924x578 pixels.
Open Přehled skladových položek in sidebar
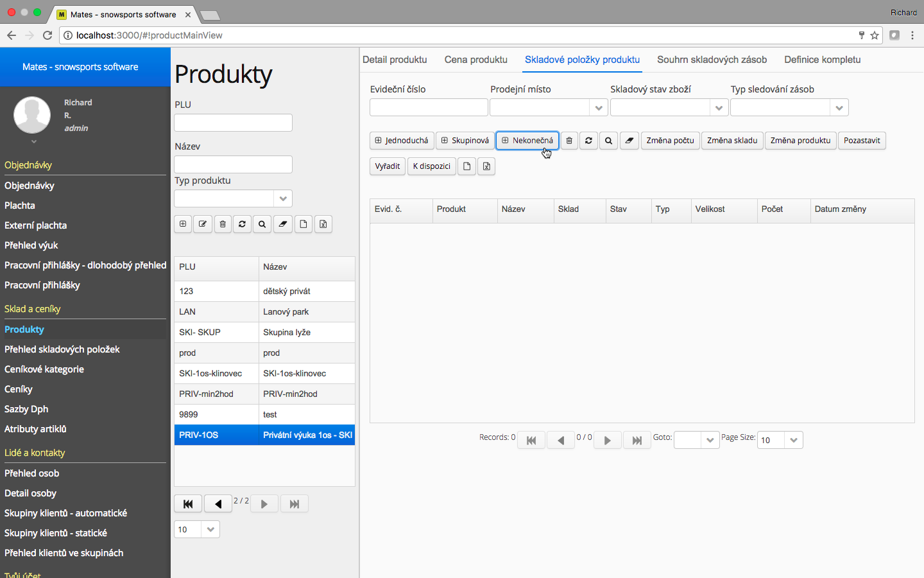point(62,349)
